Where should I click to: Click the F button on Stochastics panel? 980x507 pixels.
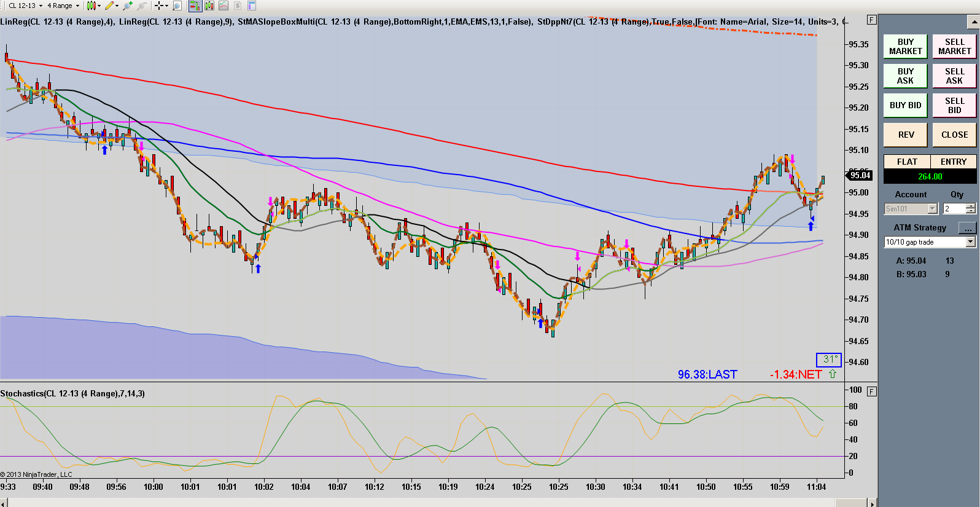[871, 391]
